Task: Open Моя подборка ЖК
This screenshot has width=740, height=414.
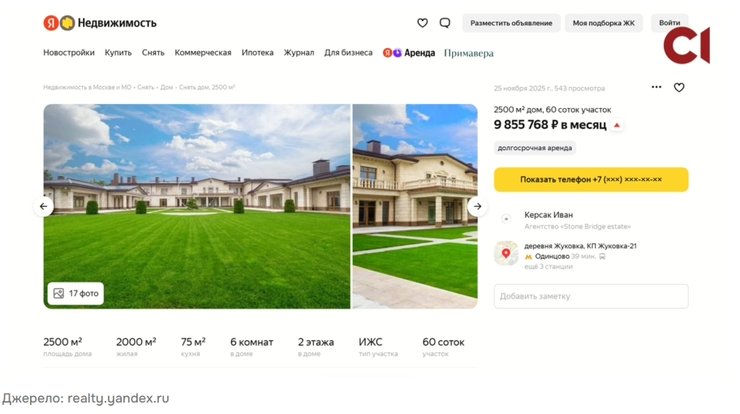Action: [x=604, y=23]
